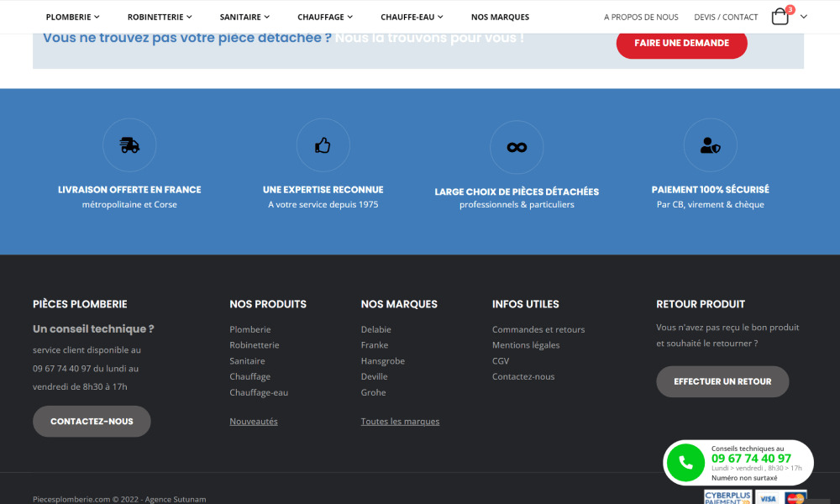Click the green phone call icon
Image resolution: width=840 pixels, height=504 pixels.
[685, 463]
